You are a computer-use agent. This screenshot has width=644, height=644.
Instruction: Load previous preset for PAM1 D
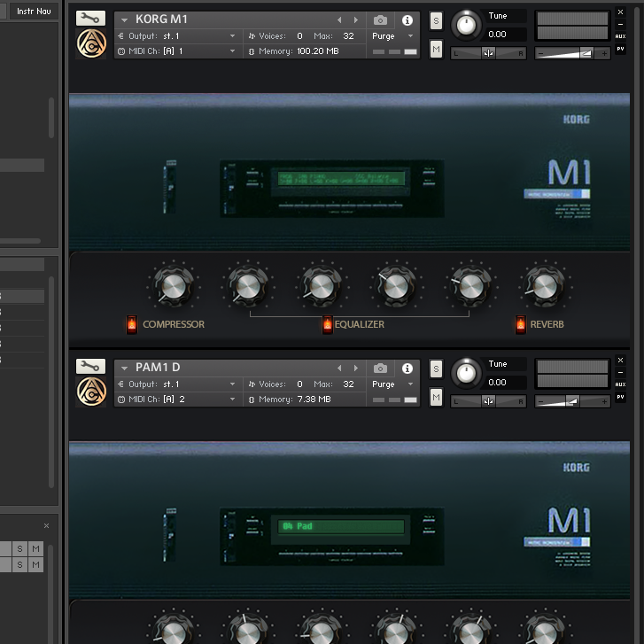(x=339, y=368)
